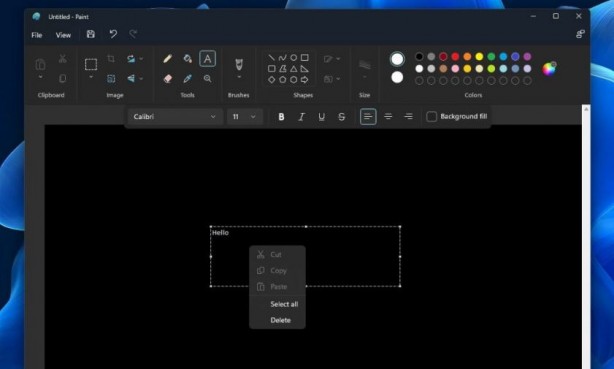The width and height of the screenshot is (614, 369).
Task: Toggle Underline formatting
Action: click(x=321, y=117)
